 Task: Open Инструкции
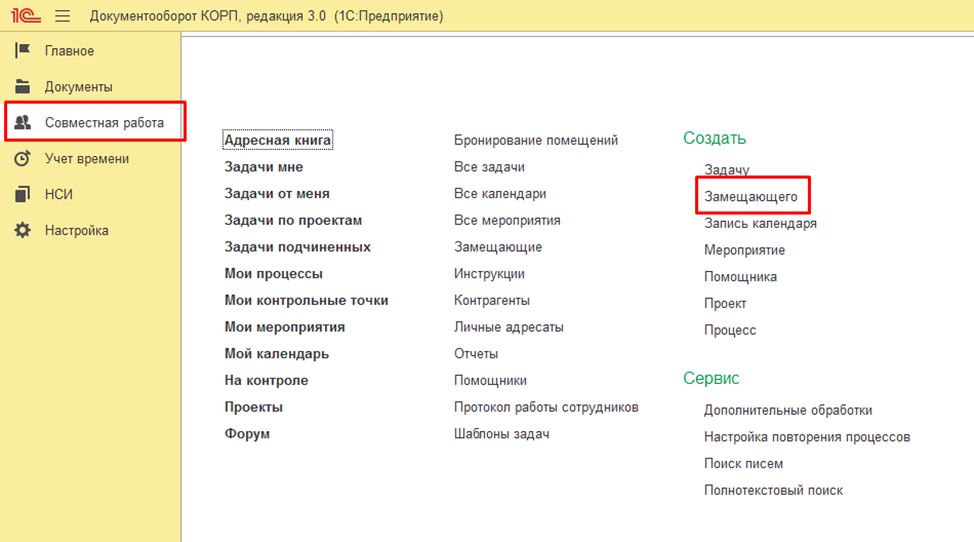pyautogui.click(x=489, y=274)
